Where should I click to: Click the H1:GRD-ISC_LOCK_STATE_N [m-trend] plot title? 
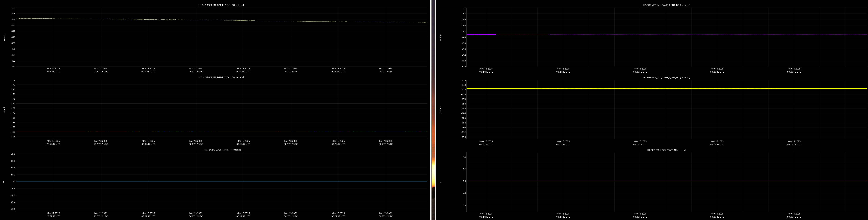(x=667, y=150)
